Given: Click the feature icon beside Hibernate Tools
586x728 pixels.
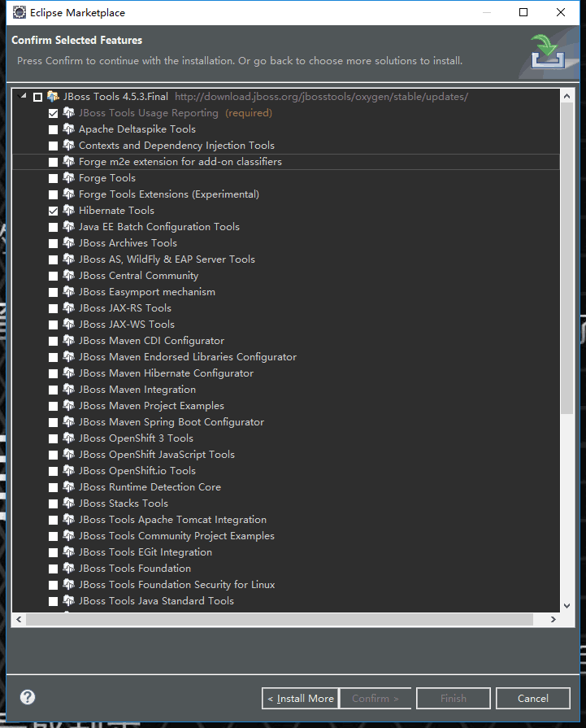Looking at the screenshot, I should (68, 211).
